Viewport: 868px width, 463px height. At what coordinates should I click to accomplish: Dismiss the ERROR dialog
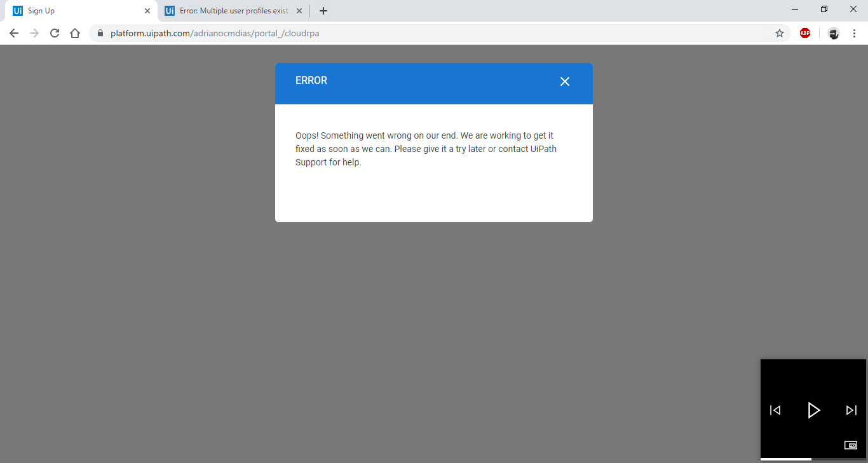click(565, 81)
